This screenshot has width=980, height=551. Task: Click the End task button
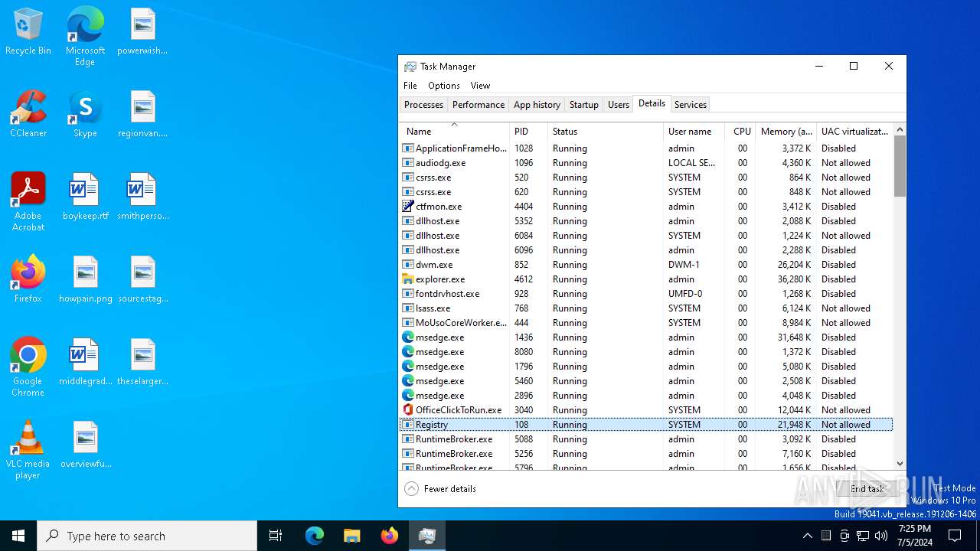(x=867, y=489)
